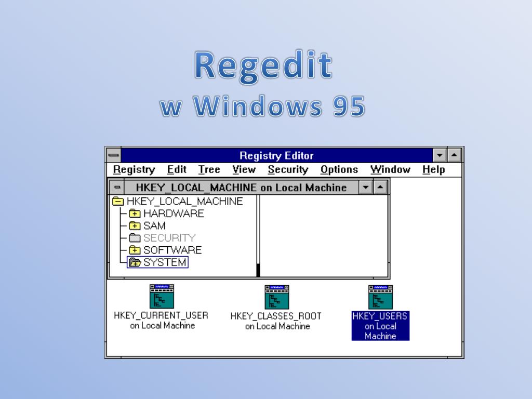Screen dimensions: 532x399
Task: Select the SYSTEM key label
Action: (x=165, y=262)
